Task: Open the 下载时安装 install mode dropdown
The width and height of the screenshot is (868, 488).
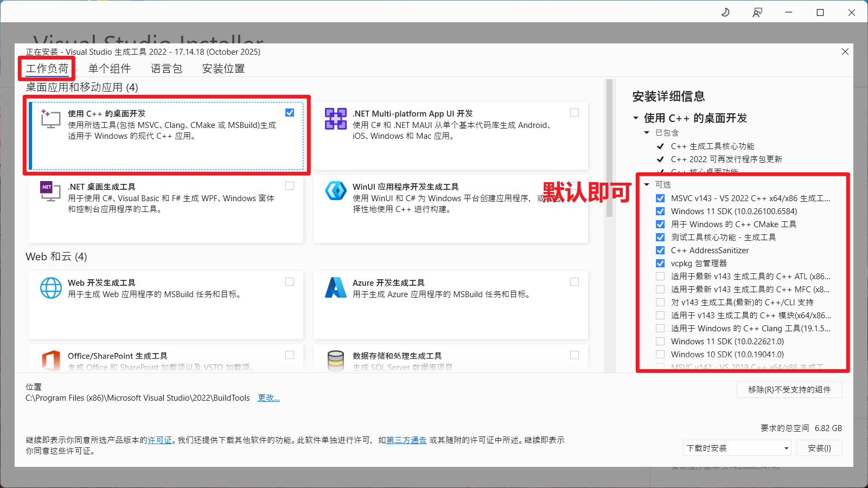Action: click(737, 448)
